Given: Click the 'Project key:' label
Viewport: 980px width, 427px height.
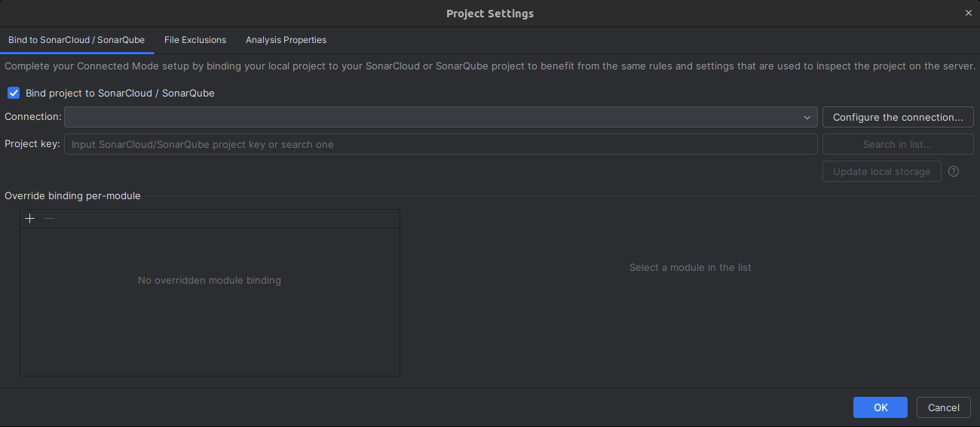Looking at the screenshot, I should pos(32,144).
